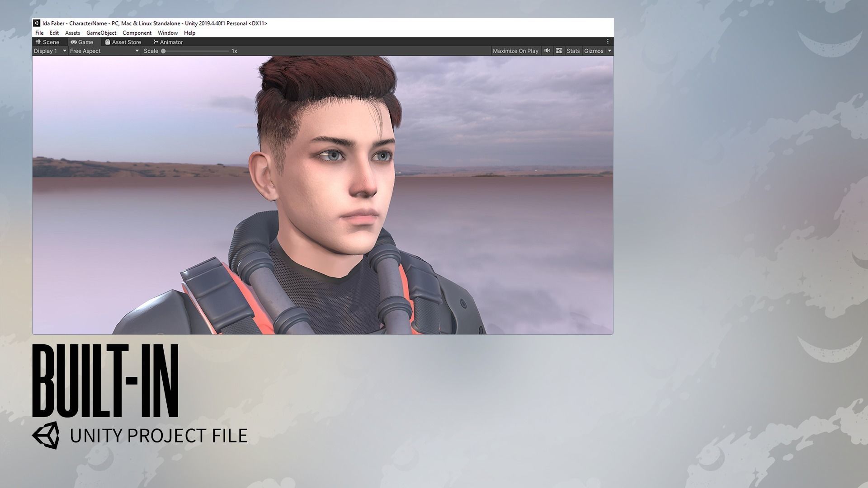The width and height of the screenshot is (868, 488).
Task: Open the Component menu
Action: coord(137,33)
